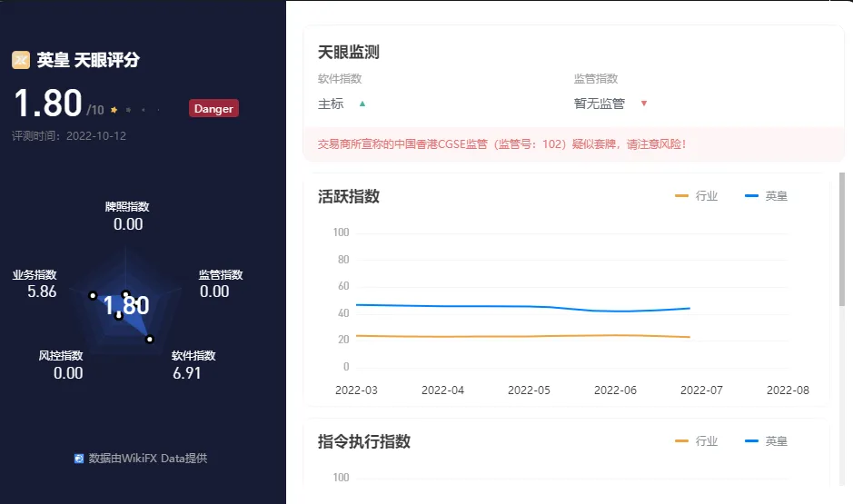Toggle the 英皇 legend in 活跃指数 chart
Viewport: 853px width, 504px height.
click(x=766, y=196)
